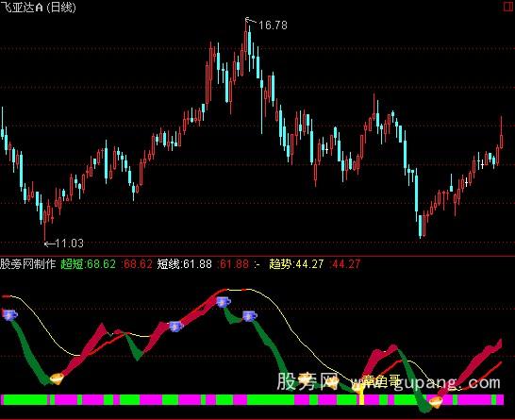The height and width of the screenshot is (420, 515).
Task: Click the red 44.27 value
Action: click(x=345, y=264)
